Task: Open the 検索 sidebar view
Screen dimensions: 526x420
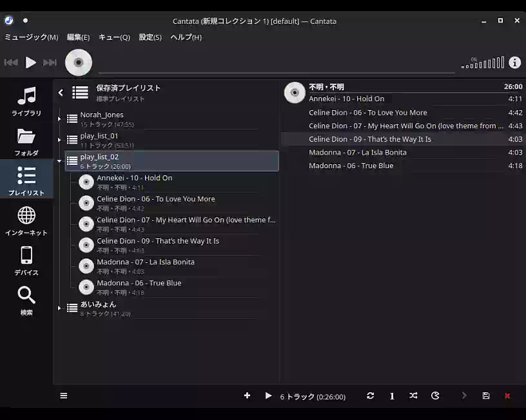Action: pyautogui.click(x=26, y=301)
